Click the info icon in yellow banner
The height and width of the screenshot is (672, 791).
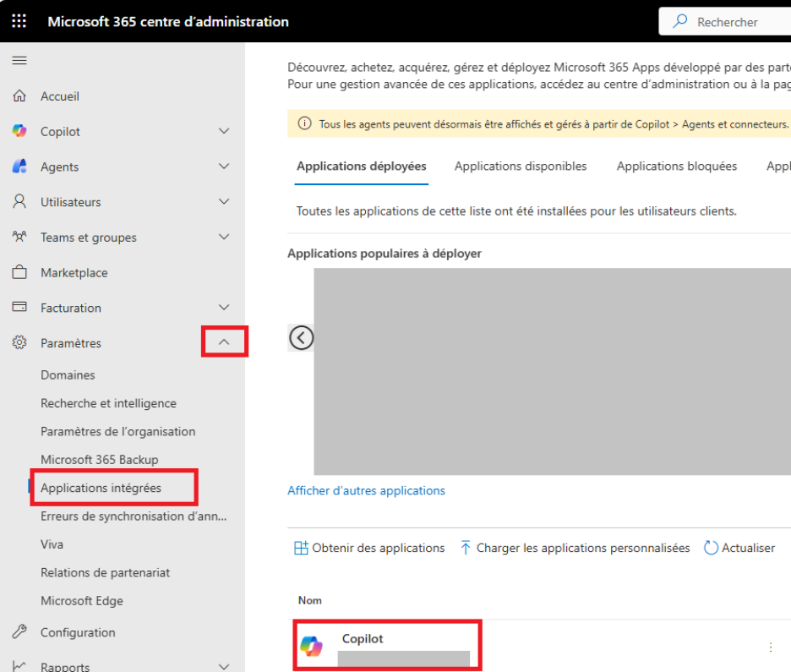(x=304, y=123)
